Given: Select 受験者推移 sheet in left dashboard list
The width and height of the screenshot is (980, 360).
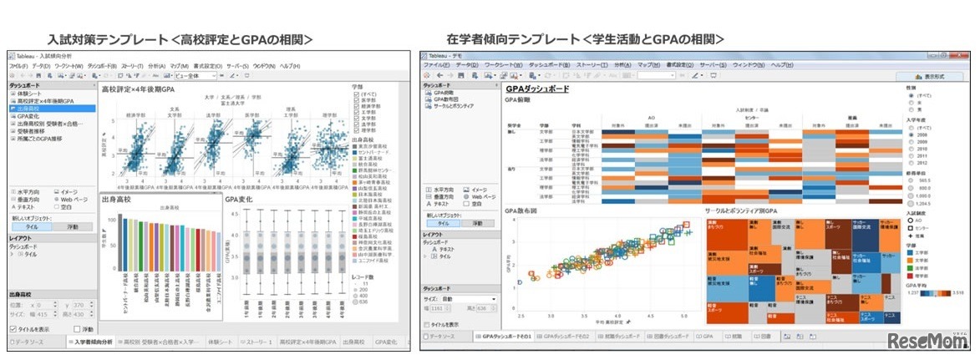Looking at the screenshot, I should click(x=28, y=131).
